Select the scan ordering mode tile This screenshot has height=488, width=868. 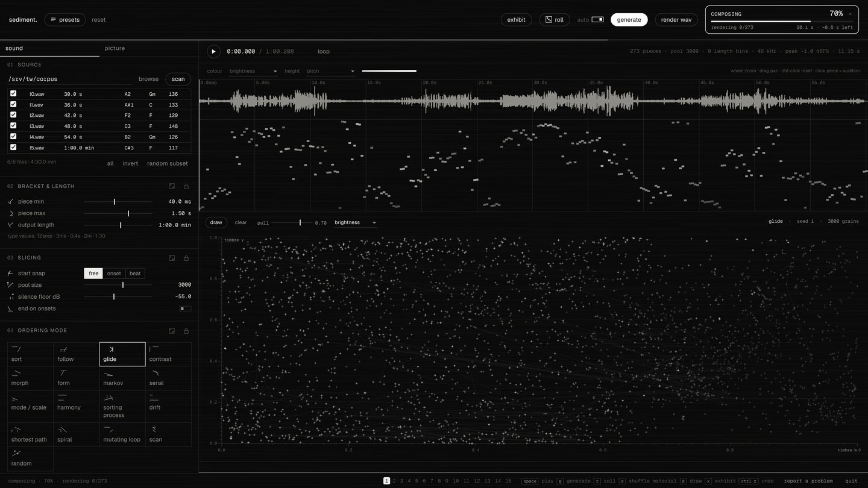click(x=168, y=434)
